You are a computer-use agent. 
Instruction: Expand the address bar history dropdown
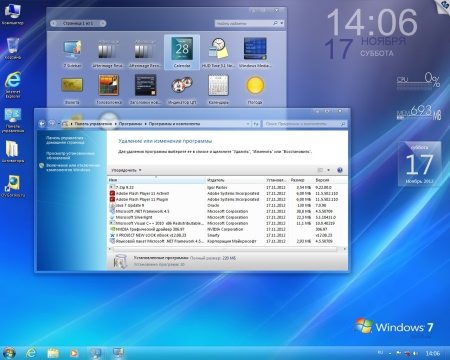click(x=248, y=124)
